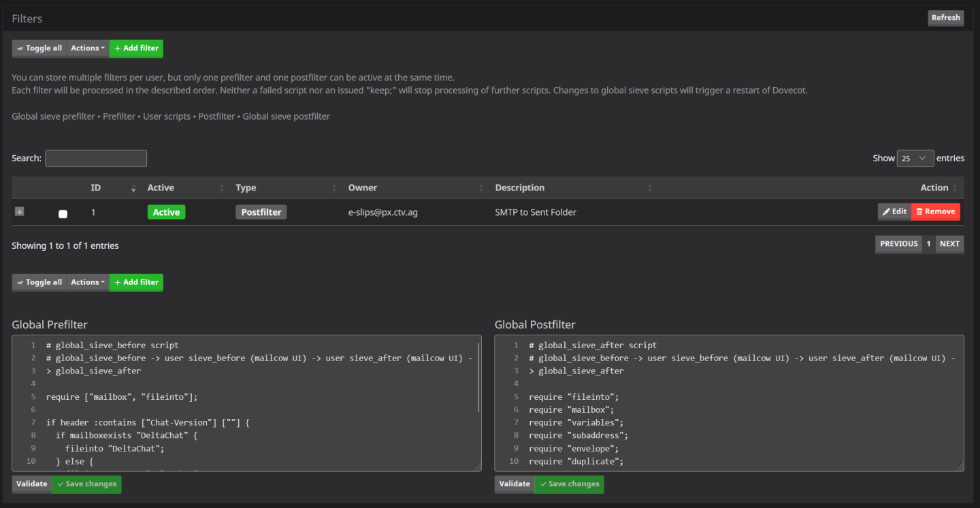
Task: Open the bottom Actions dropdown
Action: (x=88, y=282)
